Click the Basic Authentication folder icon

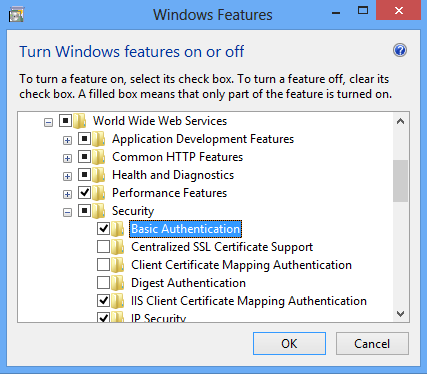point(118,229)
